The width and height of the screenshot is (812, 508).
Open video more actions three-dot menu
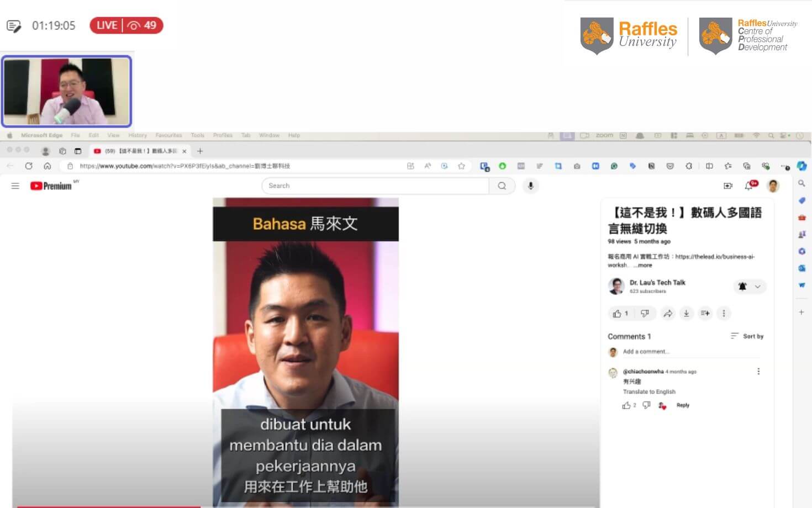[724, 314]
